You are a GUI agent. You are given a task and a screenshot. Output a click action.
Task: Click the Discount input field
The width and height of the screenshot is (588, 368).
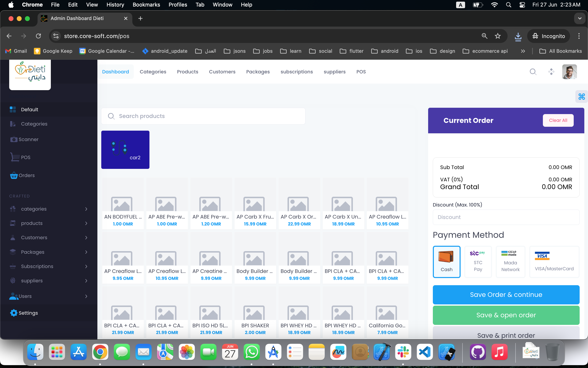[x=506, y=217]
